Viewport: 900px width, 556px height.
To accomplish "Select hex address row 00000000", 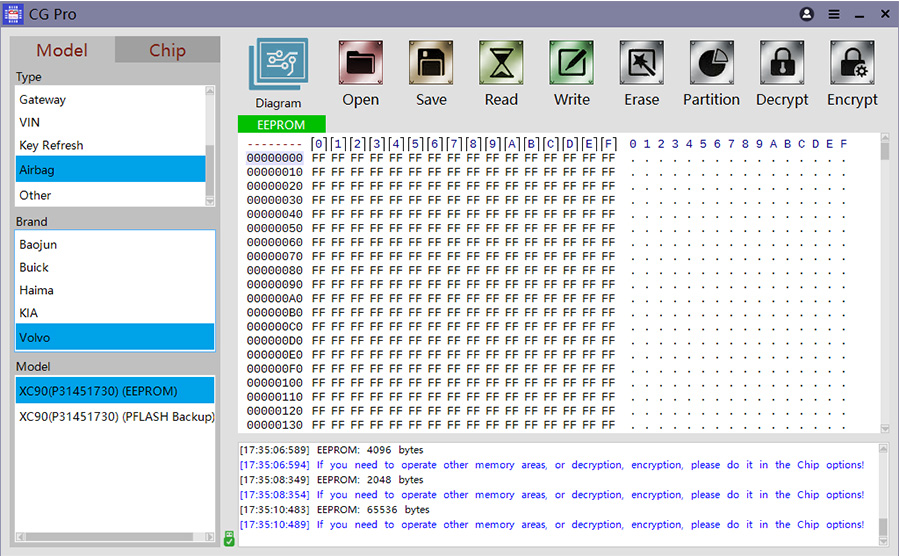I will 275,158.
